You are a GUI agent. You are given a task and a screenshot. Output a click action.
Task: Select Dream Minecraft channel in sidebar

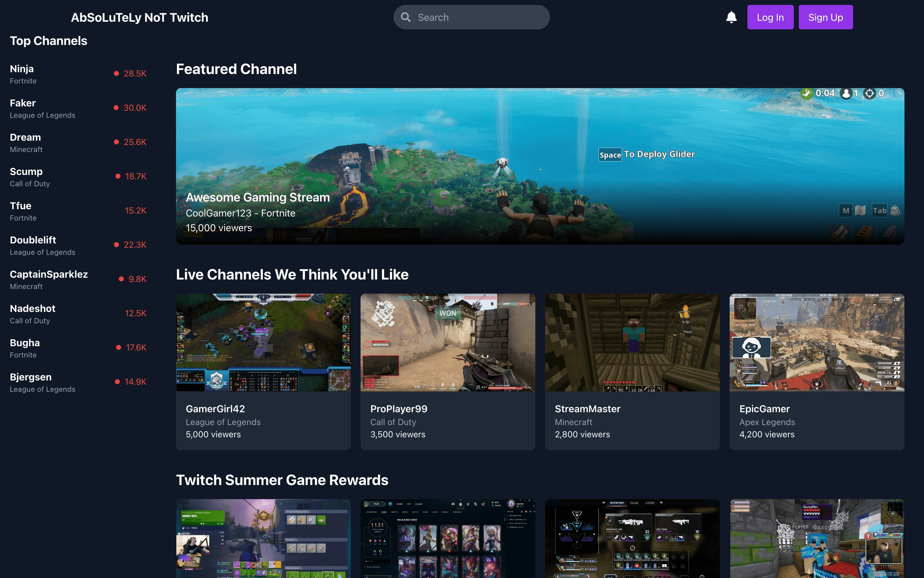coord(78,142)
